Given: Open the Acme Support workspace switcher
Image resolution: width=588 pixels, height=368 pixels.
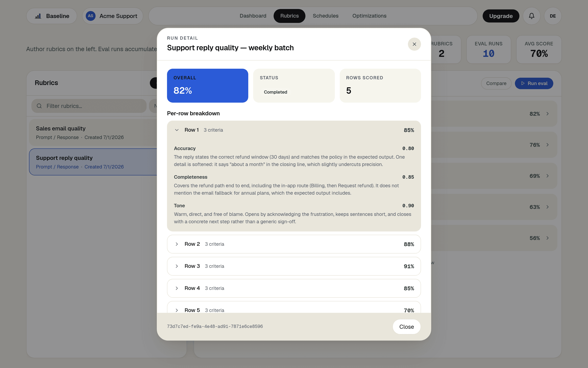Looking at the screenshot, I should pyautogui.click(x=113, y=16).
